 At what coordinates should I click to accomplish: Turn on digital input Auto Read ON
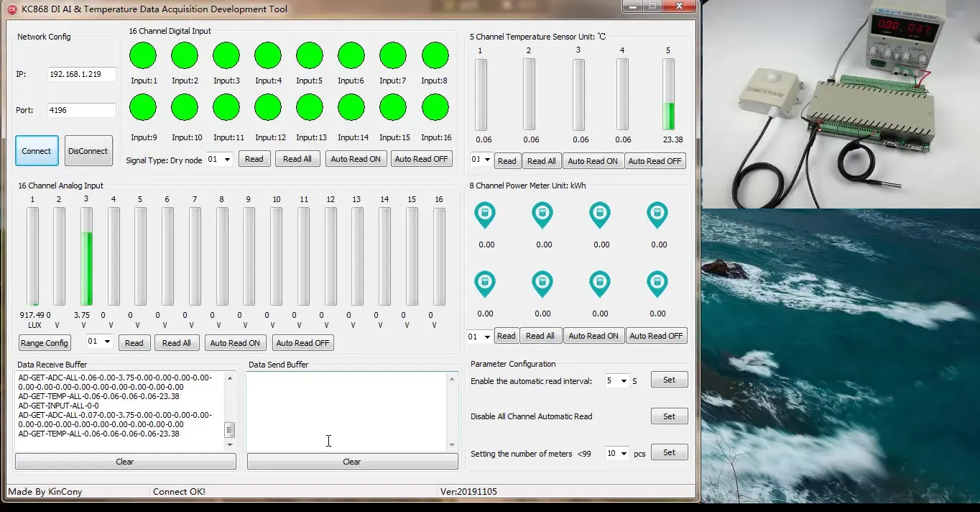(x=356, y=159)
